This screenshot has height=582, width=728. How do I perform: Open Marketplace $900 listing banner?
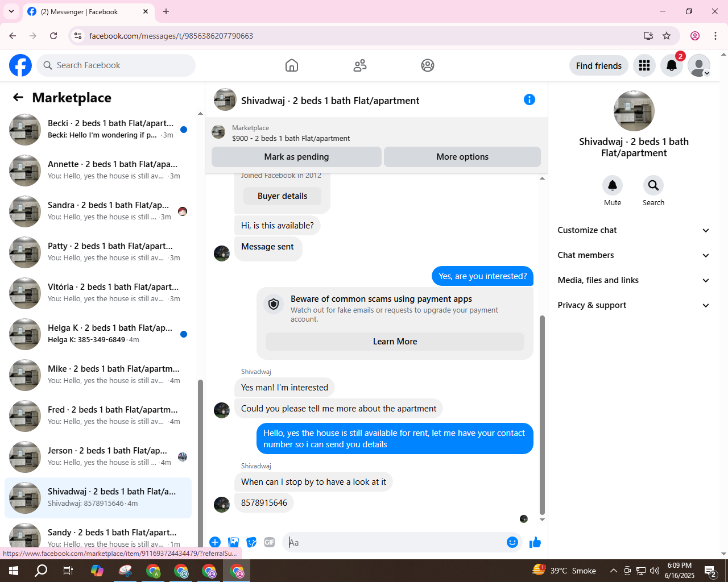(x=377, y=133)
